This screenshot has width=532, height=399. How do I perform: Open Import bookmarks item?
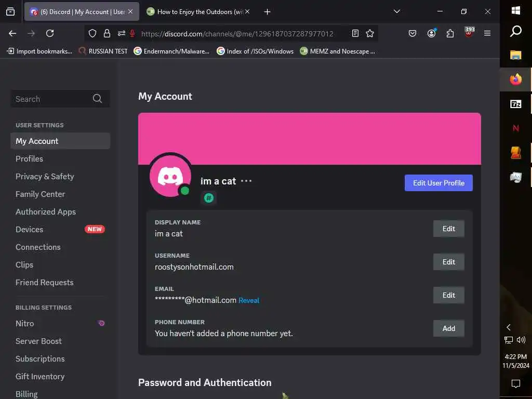39,51
